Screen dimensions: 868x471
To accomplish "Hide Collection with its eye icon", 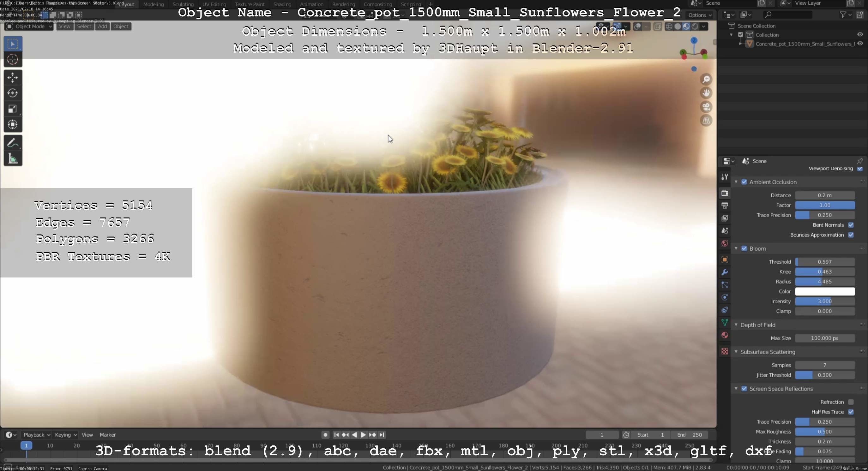I will point(860,35).
